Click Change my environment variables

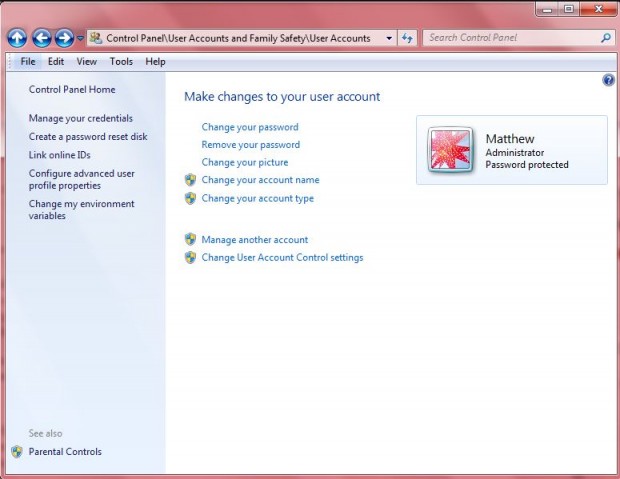pyautogui.click(x=81, y=210)
